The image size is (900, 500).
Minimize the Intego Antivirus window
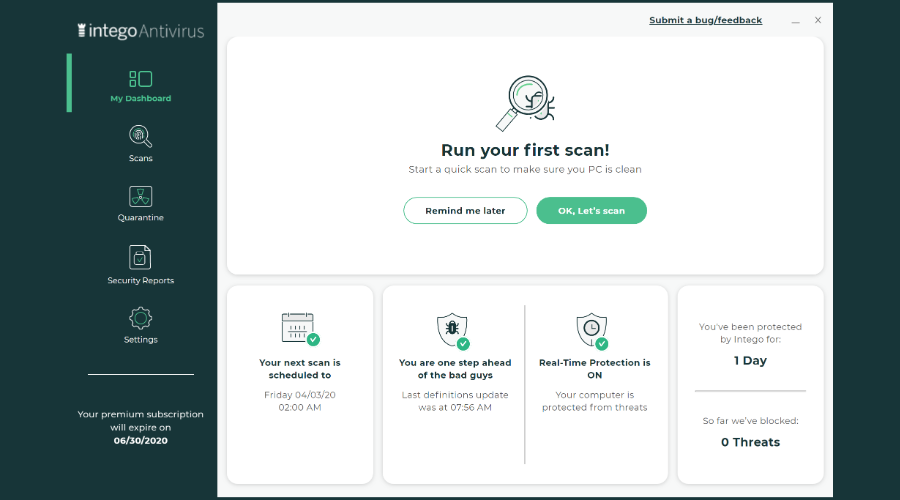tap(796, 21)
